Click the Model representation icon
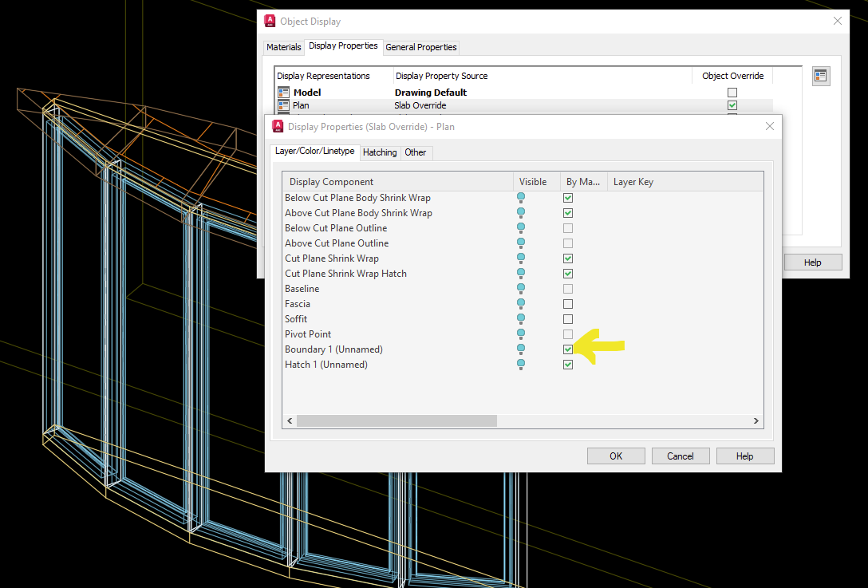Image resolution: width=868 pixels, height=588 pixels. [284, 92]
